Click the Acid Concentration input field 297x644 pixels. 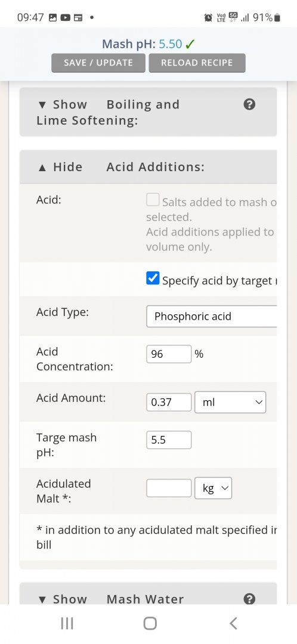coord(169,354)
